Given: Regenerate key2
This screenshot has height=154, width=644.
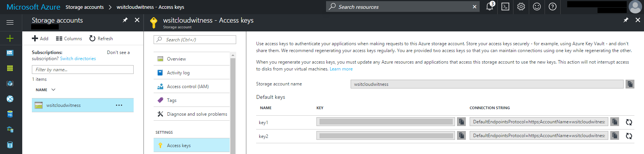Looking at the screenshot, I should click(x=629, y=136).
